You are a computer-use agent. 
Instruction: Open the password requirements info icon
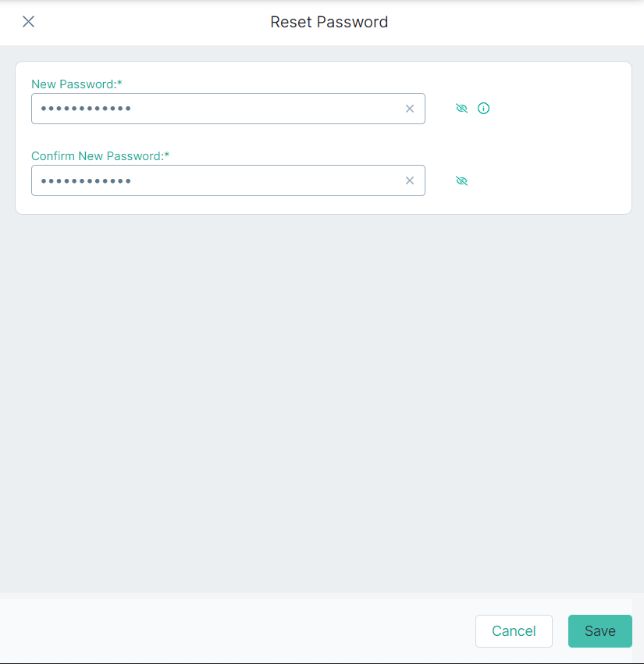(x=483, y=109)
